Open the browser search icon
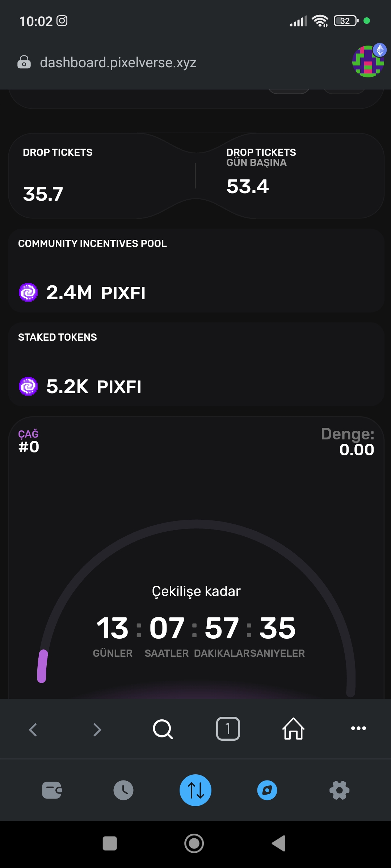This screenshot has width=391, height=868. coord(163,729)
